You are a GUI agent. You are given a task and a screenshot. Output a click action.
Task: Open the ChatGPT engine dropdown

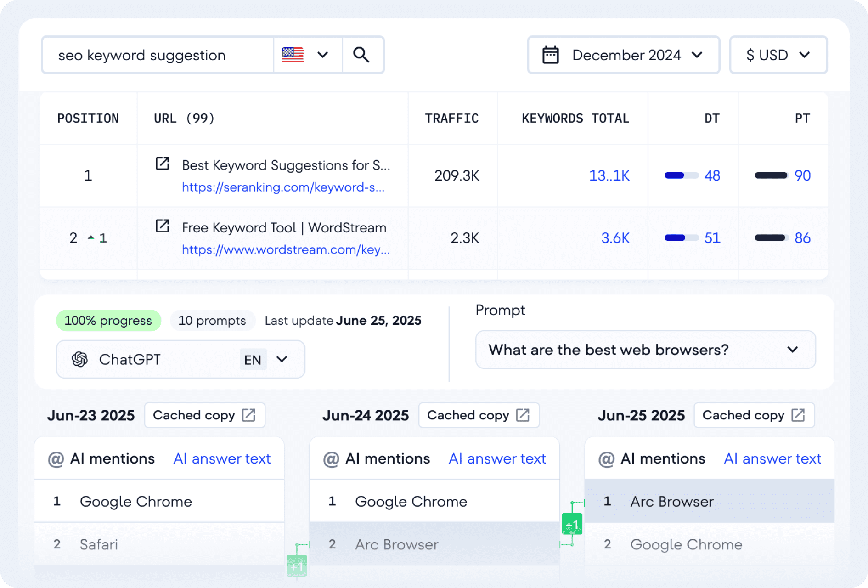180,359
